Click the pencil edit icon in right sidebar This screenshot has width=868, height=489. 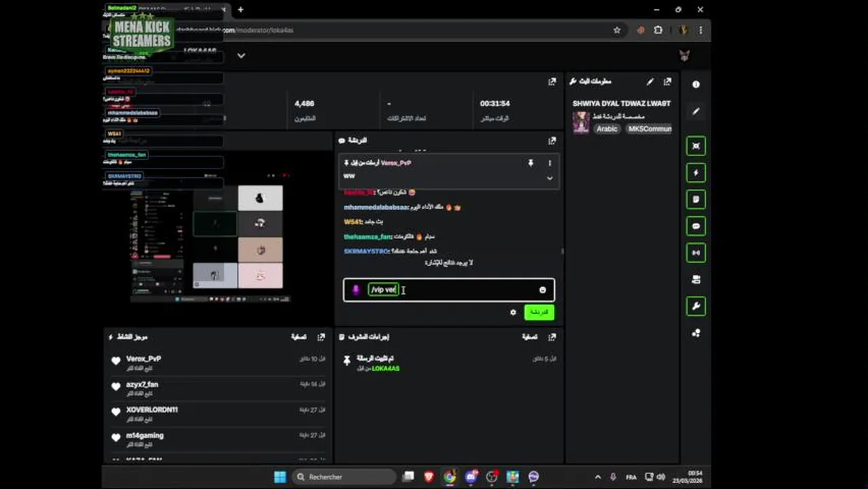click(x=695, y=111)
